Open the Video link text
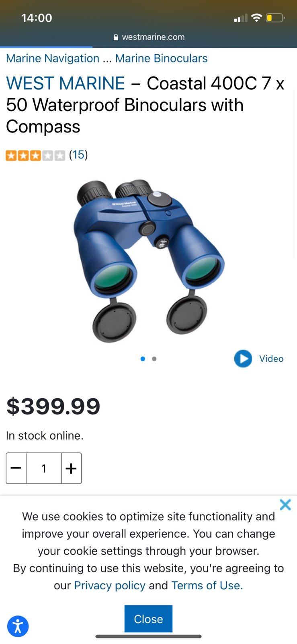This screenshot has height=644, width=297. pos(271,359)
